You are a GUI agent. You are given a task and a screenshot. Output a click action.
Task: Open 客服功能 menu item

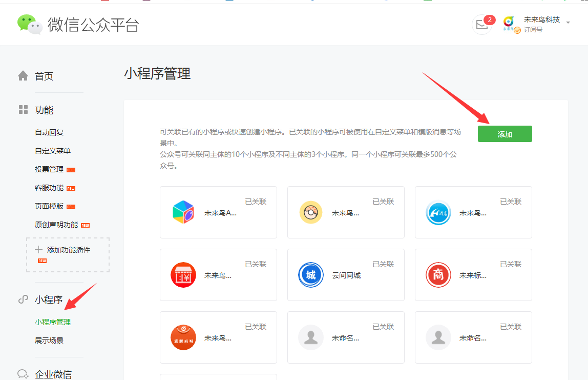[49, 188]
